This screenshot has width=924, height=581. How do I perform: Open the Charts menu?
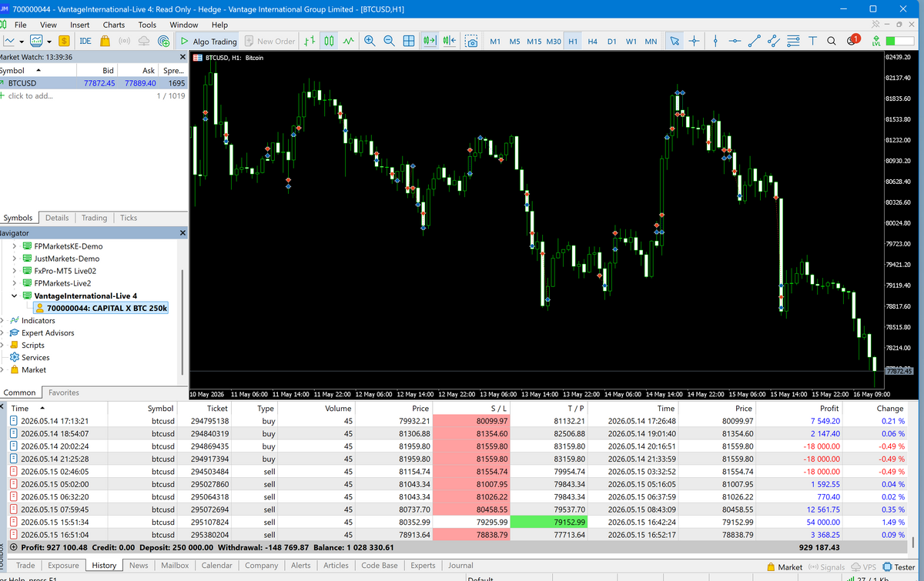[113, 25]
